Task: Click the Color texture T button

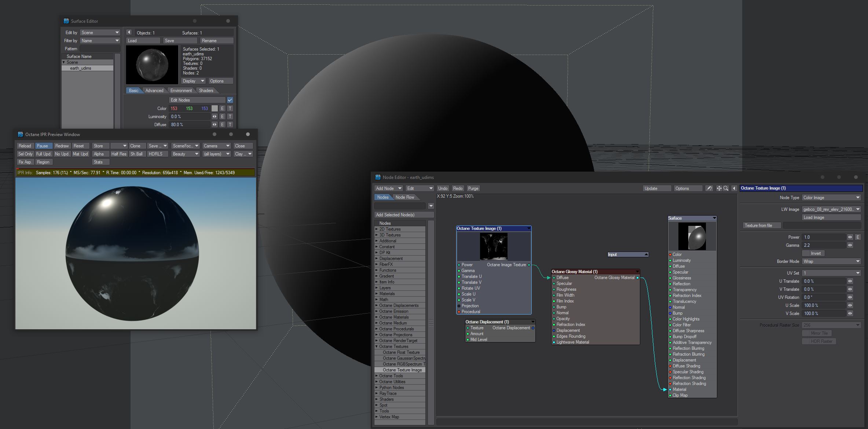Action: click(x=230, y=109)
